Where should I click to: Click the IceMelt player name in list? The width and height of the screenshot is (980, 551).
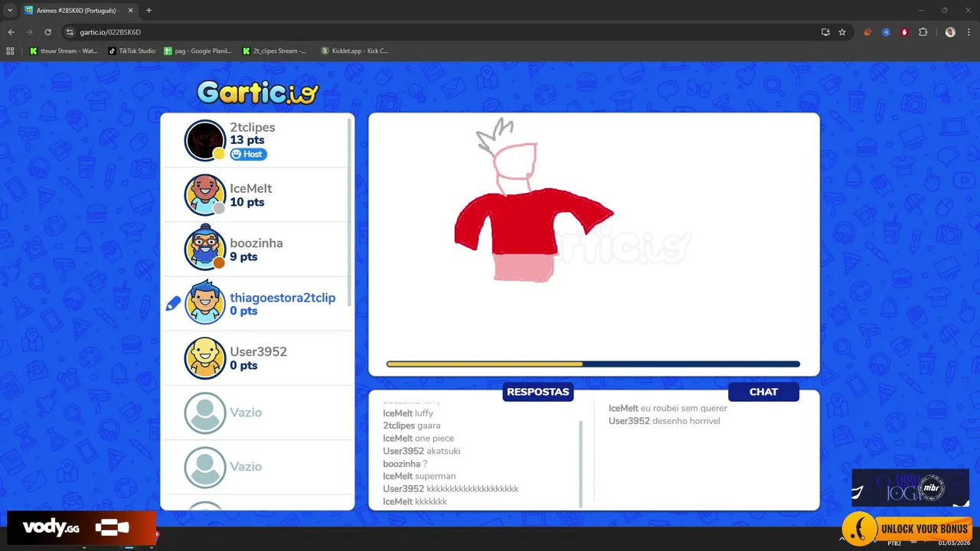pyautogui.click(x=251, y=188)
